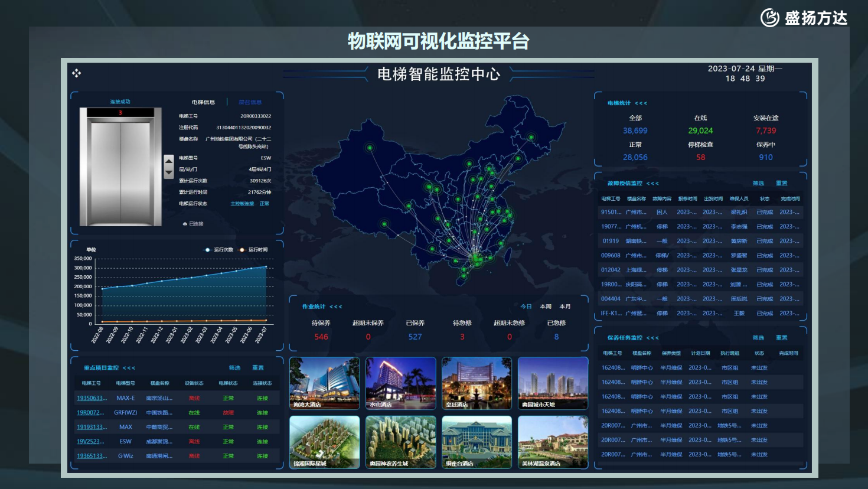Open the 海湾大酒店 thumbnail
868x489 pixels.
click(324, 383)
